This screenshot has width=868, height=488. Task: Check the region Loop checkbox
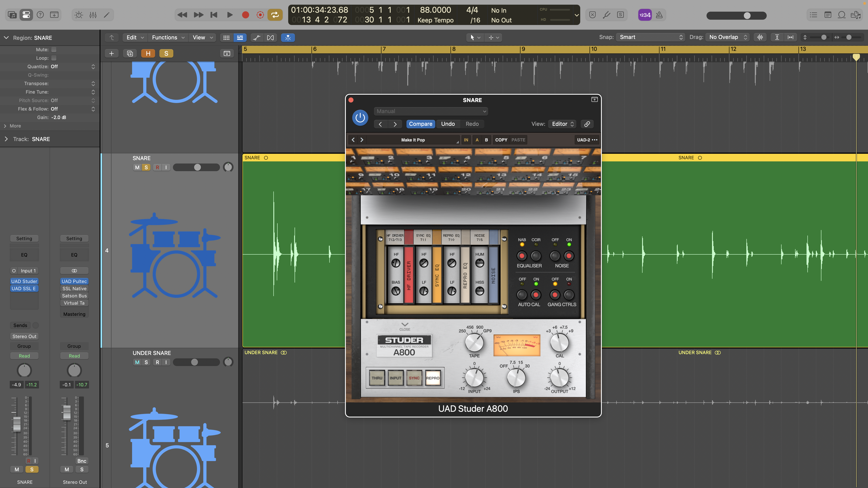[x=54, y=58]
